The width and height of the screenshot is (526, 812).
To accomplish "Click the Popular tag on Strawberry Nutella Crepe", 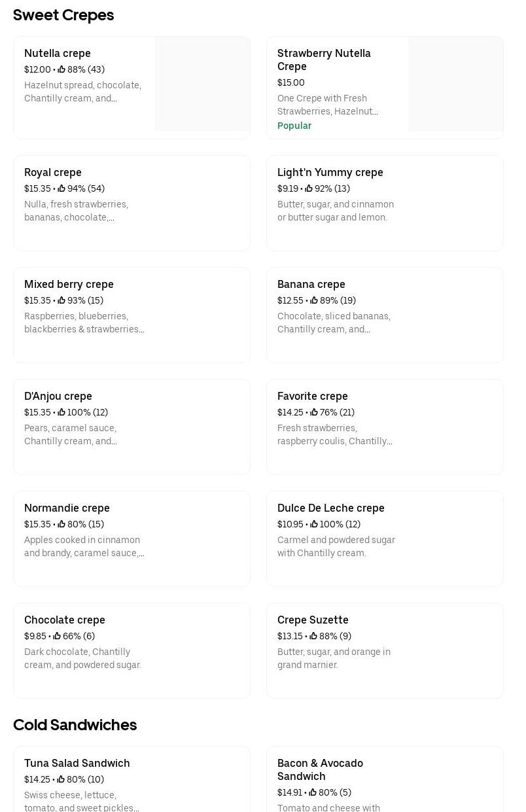I will (x=294, y=126).
